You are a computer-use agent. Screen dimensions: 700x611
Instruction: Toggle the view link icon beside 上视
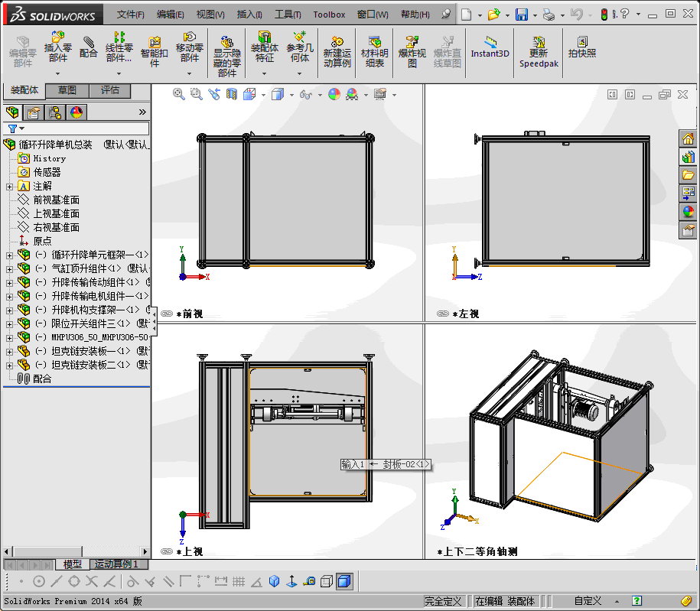[167, 551]
